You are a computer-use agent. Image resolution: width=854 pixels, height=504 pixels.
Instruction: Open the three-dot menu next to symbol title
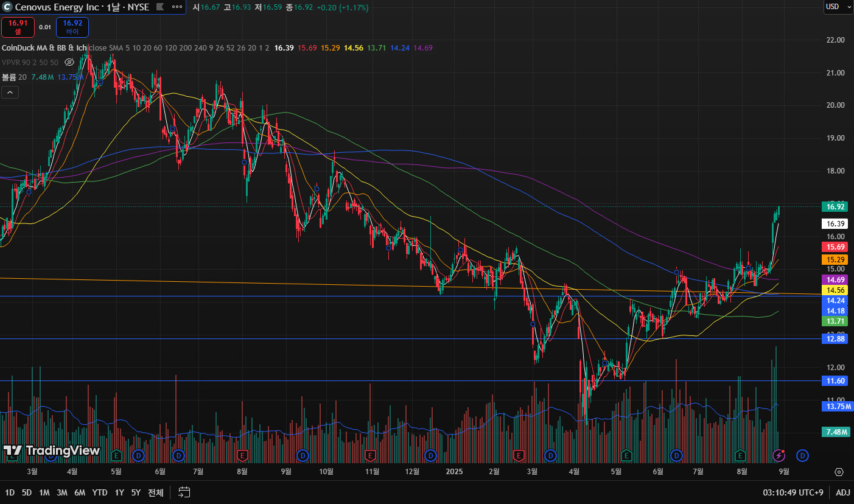pos(177,7)
